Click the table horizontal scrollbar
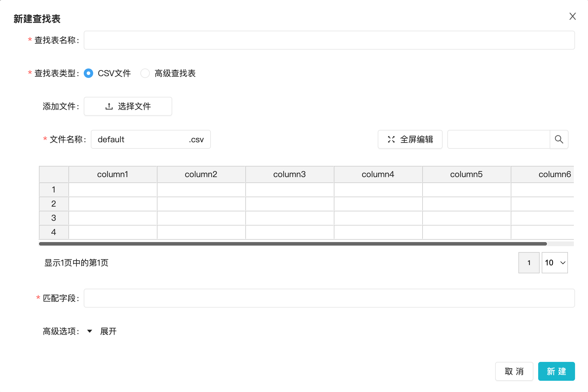The width and height of the screenshot is (588, 392). pyautogui.click(x=293, y=244)
